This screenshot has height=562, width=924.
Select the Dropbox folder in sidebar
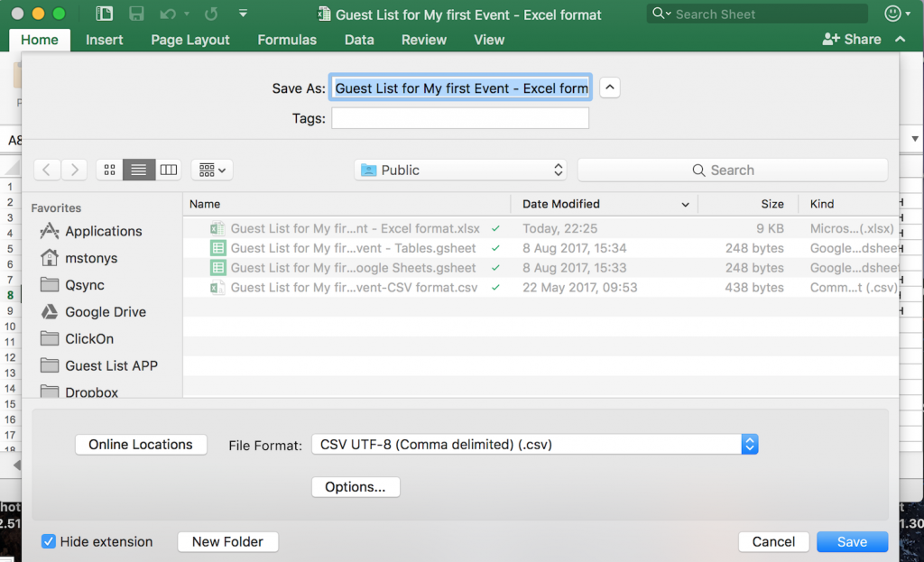pyautogui.click(x=79, y=392)
